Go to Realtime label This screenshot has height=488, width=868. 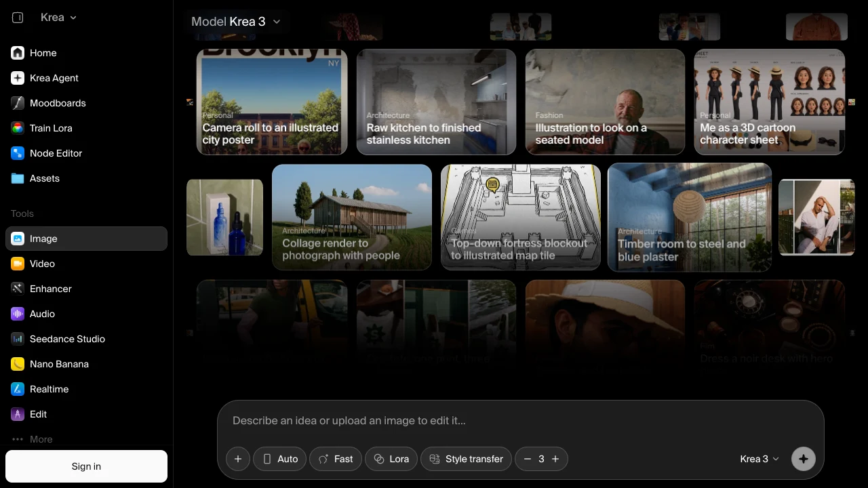tap(49, 389)
